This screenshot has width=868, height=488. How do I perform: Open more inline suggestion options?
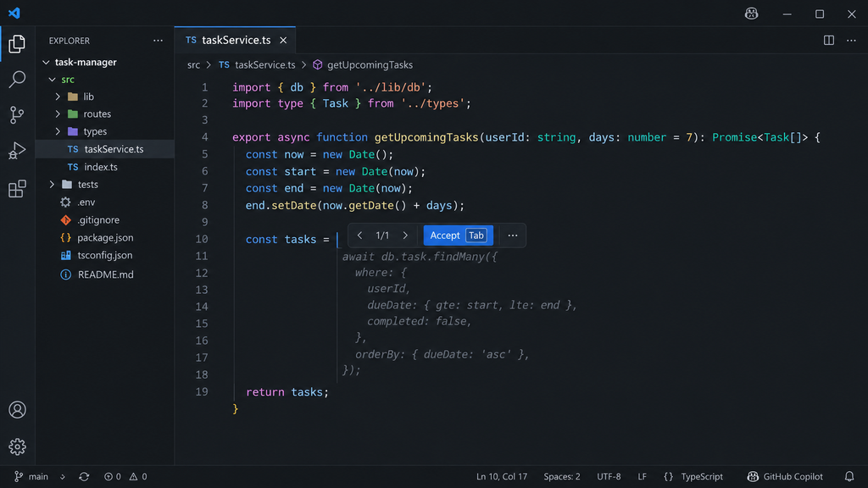pyautogui.click(x=513, y=236)
